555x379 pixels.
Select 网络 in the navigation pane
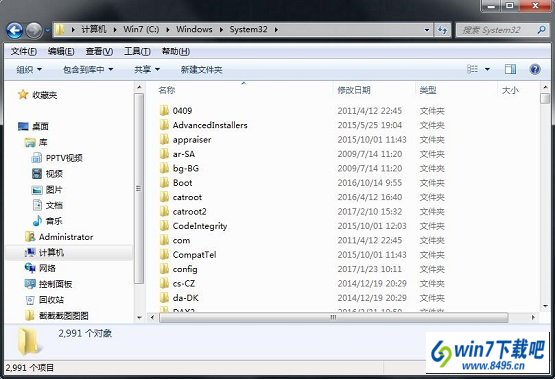click(x=40, y=268)
